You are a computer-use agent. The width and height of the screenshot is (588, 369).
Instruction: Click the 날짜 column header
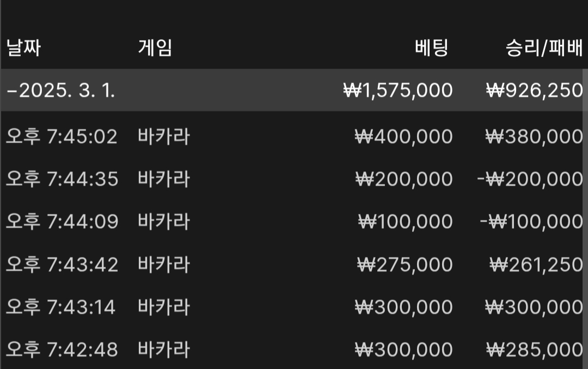coord(23,47)
